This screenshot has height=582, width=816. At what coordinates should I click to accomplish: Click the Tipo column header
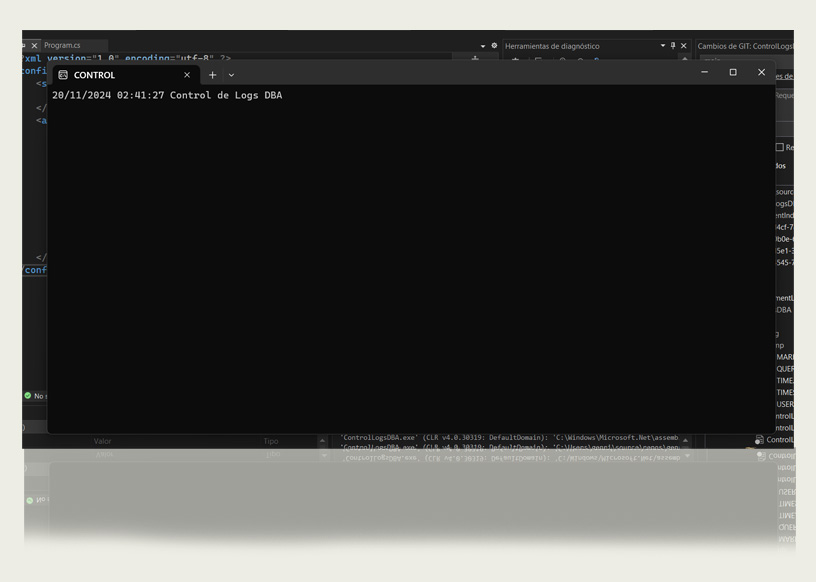click(271, 441)
